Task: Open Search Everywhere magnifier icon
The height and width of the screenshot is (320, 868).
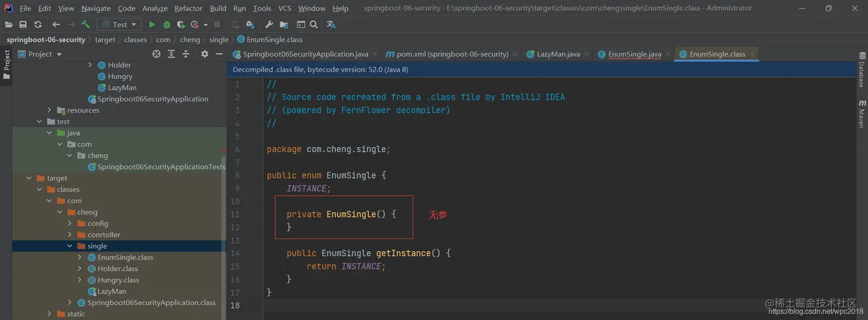Action: point(313,25)
